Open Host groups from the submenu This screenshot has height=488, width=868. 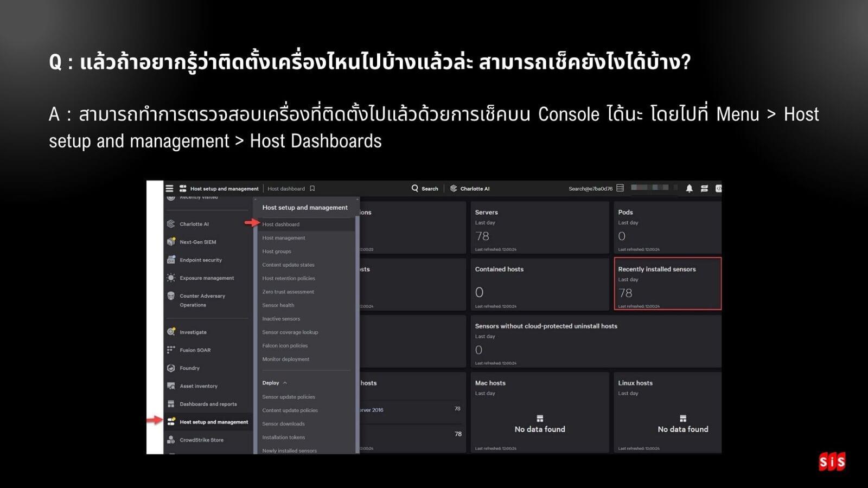click(277, 252)
